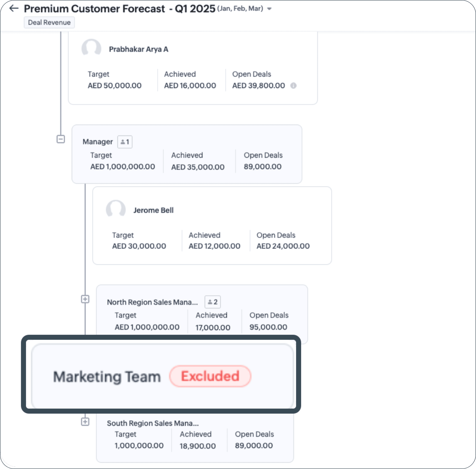Click the Manager user count badge
This screenshot has height=469, width=476.
pos(125,142)
